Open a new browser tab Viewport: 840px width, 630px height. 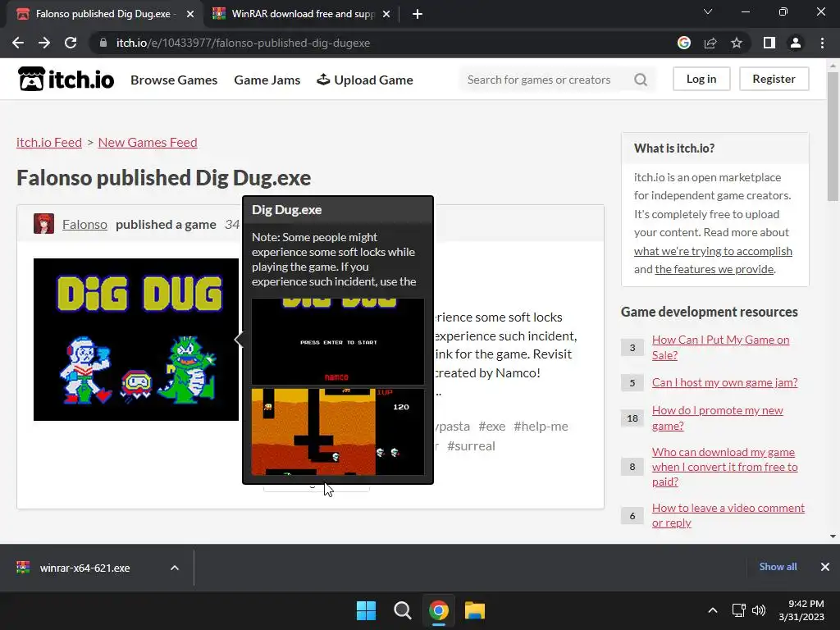(x=418, y=14)
